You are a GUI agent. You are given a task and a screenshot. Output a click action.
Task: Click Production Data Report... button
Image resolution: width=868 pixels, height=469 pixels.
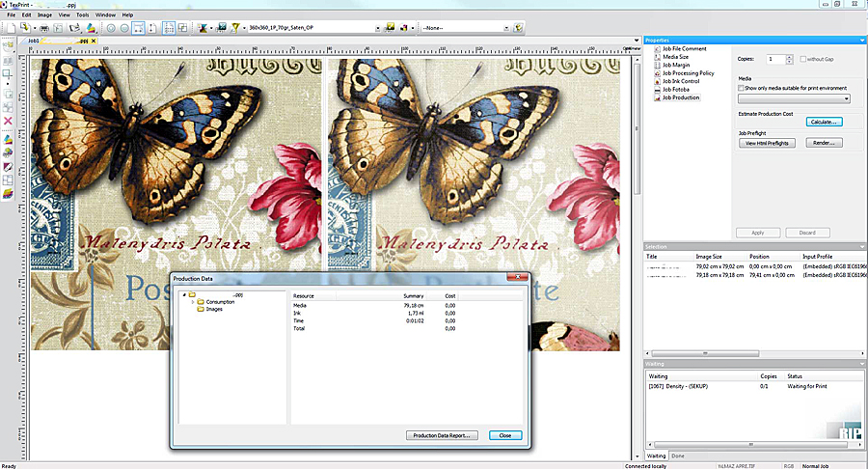click(441, 436)
